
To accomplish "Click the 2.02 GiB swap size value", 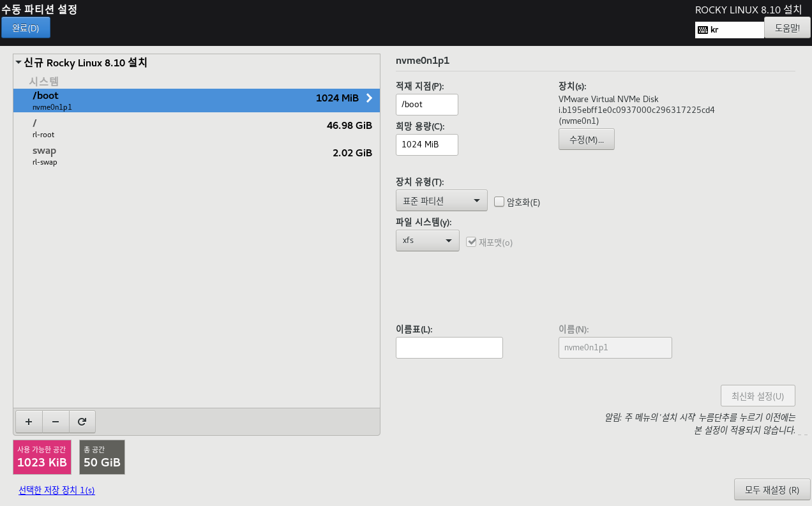I will click(x=352, y=153).
